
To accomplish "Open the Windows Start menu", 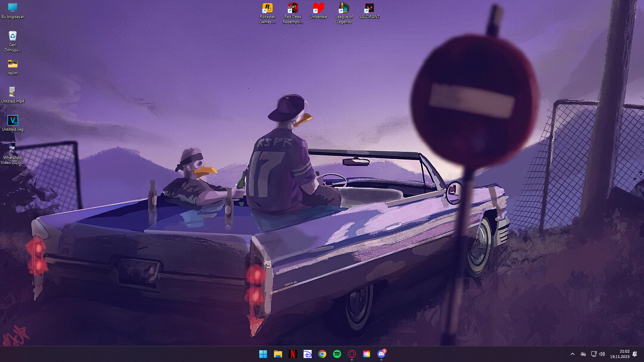I will coord(263,354).
